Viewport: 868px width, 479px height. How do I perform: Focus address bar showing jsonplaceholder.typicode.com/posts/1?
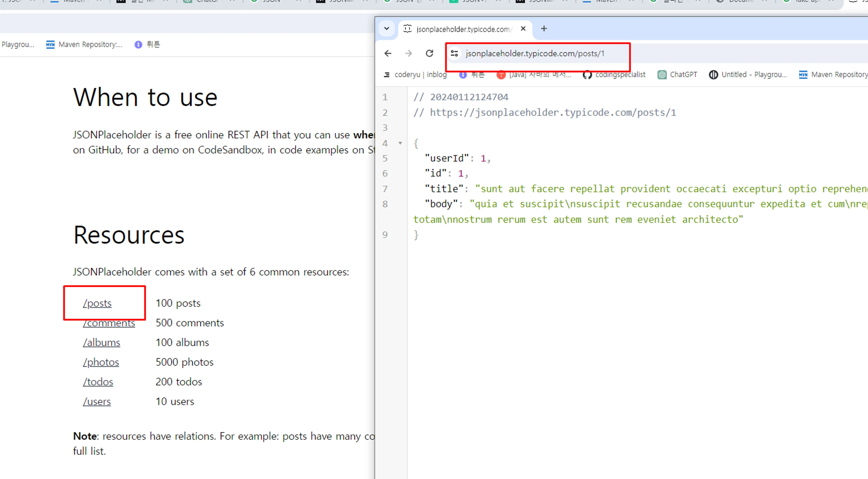coord(535,54)
